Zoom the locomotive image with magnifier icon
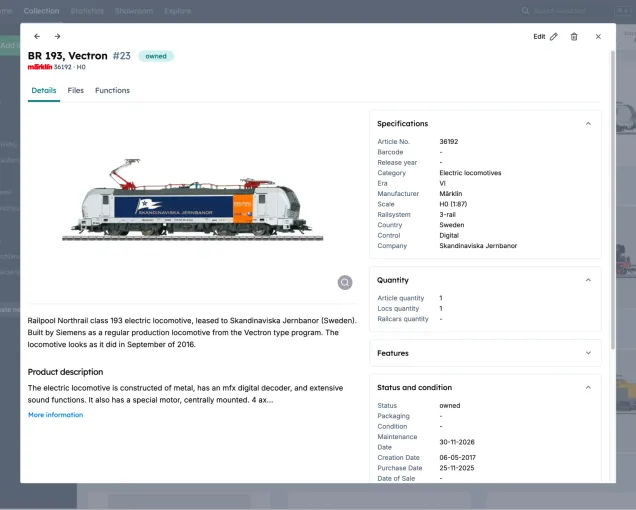This screenshot has width=636, height=510. 345,282
